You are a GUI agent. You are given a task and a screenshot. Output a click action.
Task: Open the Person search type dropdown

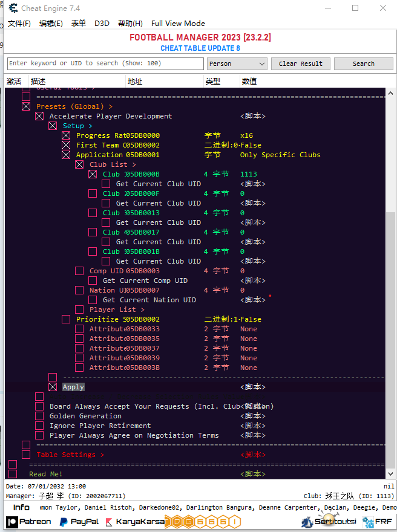point(237,64)
